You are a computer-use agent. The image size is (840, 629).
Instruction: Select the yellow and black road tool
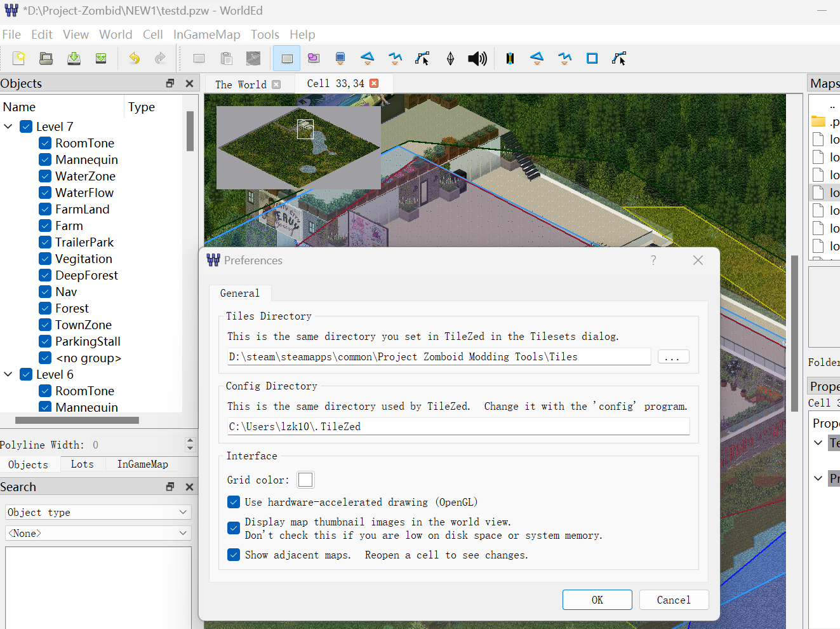tap(510, 58)
